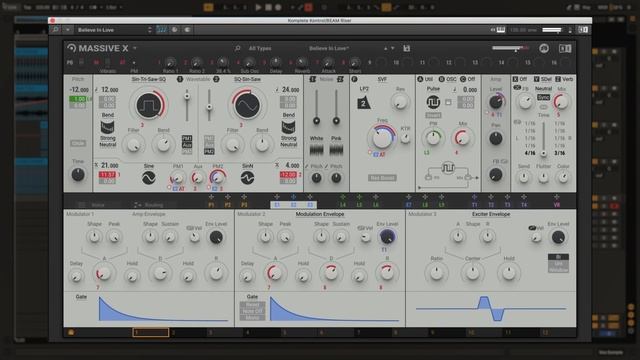Click the Stop button in DAW transport

pos(268,7)
